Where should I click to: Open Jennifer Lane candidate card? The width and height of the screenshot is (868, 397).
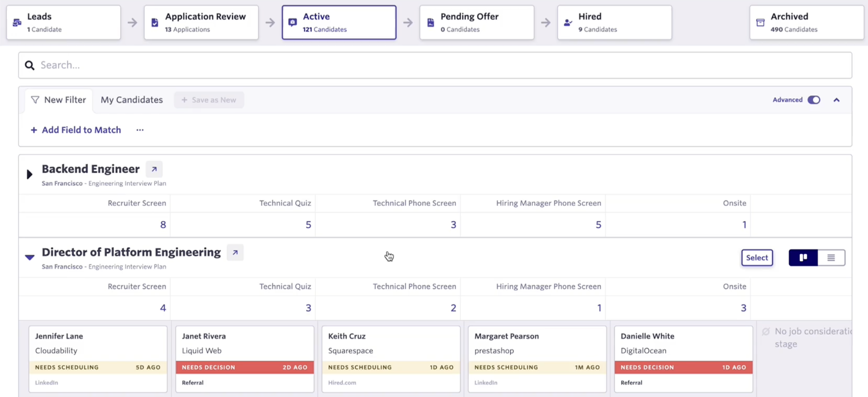click(98, 359)
